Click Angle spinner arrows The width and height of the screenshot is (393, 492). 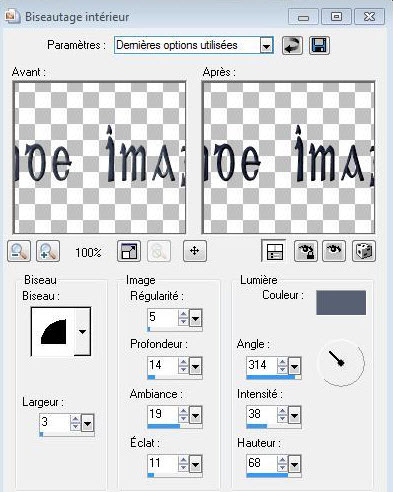[282, 366]
